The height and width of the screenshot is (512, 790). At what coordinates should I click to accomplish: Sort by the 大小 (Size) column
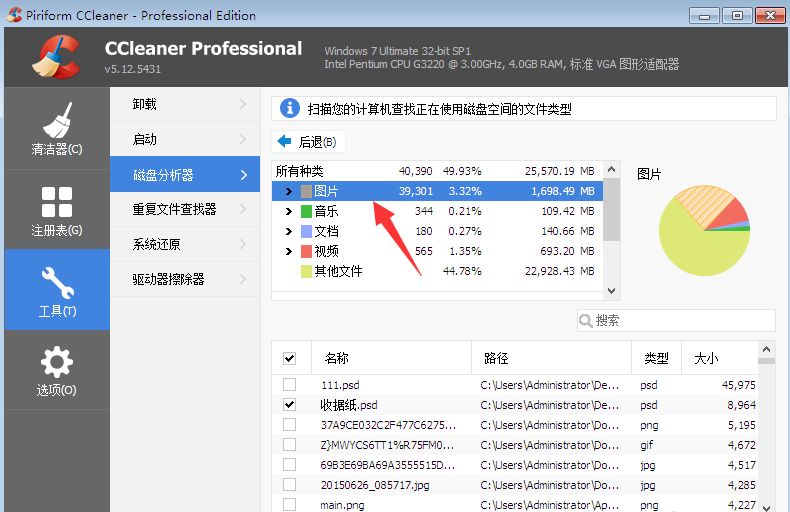tap(719, 358)
